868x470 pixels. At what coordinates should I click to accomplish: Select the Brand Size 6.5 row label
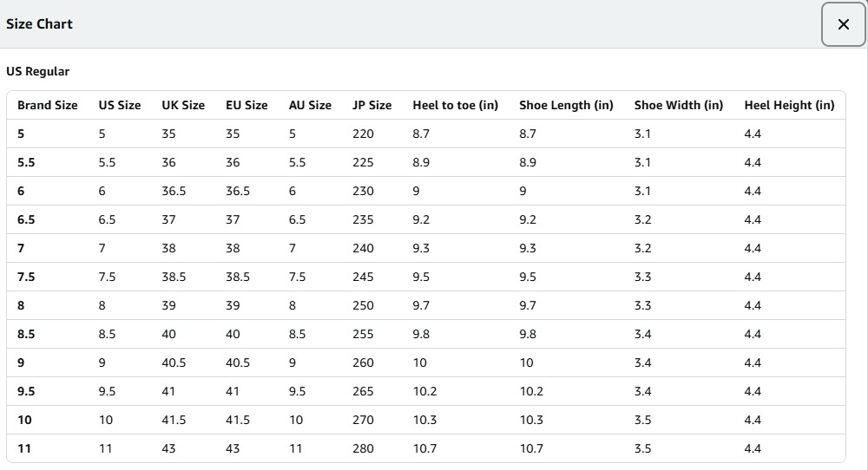click(x=26, y=219)
